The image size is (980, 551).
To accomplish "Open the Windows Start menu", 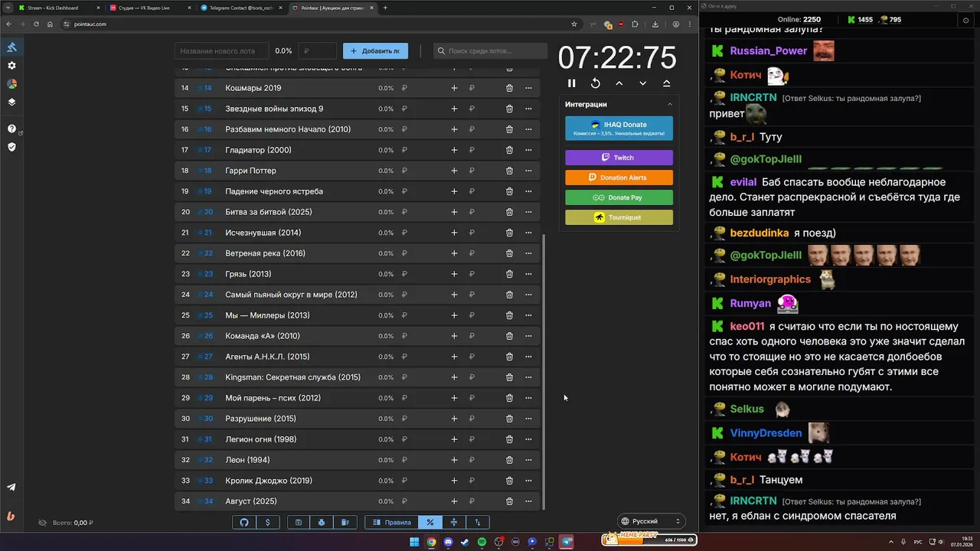I will [x=414, y=542].
